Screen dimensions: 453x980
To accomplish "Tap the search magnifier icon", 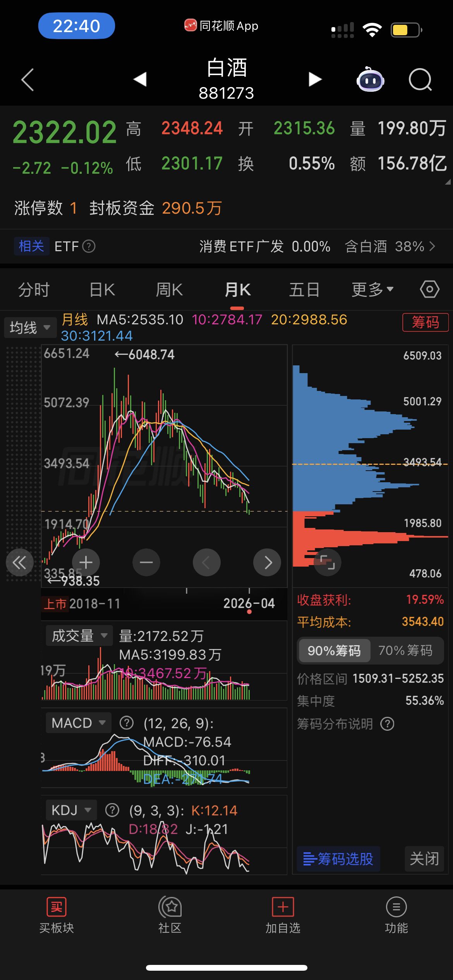I will [420, 80].
